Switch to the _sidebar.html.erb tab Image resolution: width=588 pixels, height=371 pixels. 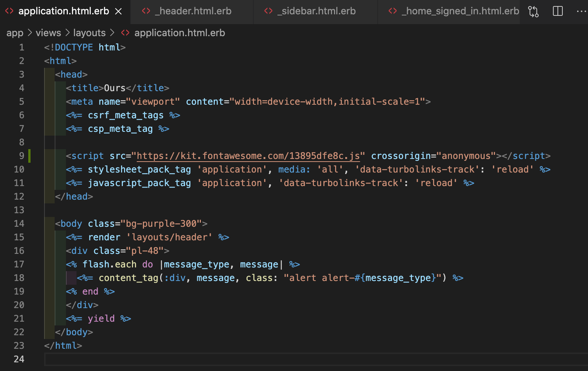point(315,11)
